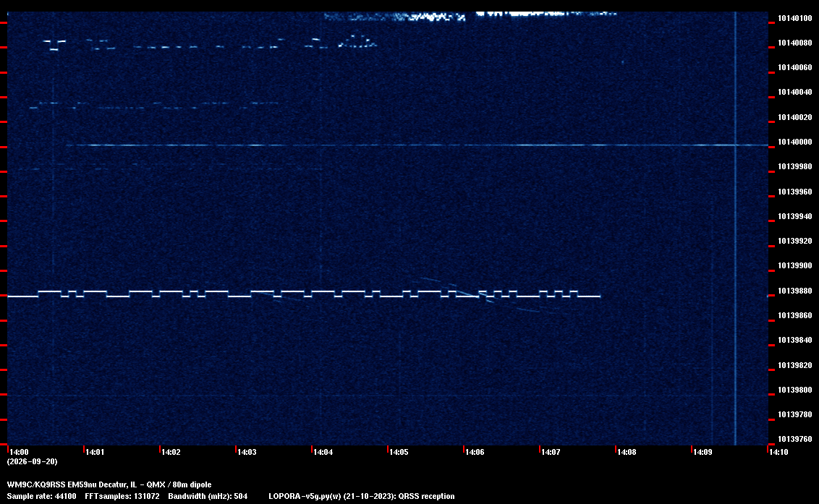
Task: Click the 10139940 frequency scale label
Action: point(795,216)
